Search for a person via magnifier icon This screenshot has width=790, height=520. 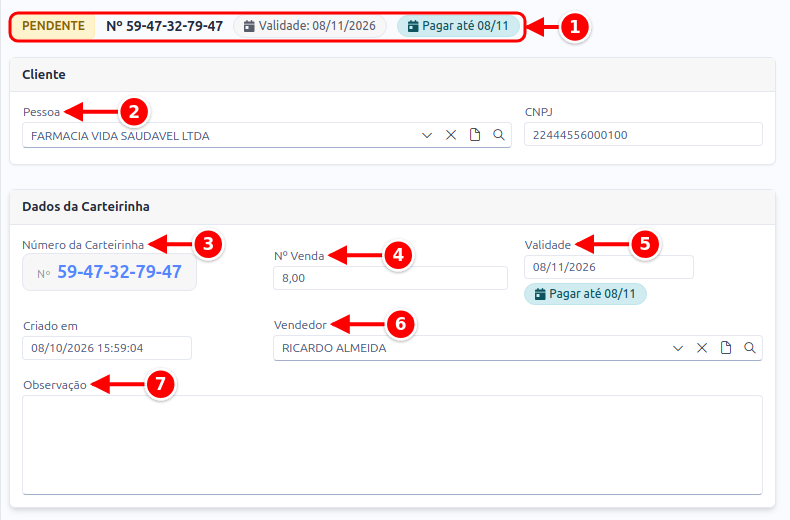pos(499,135)
